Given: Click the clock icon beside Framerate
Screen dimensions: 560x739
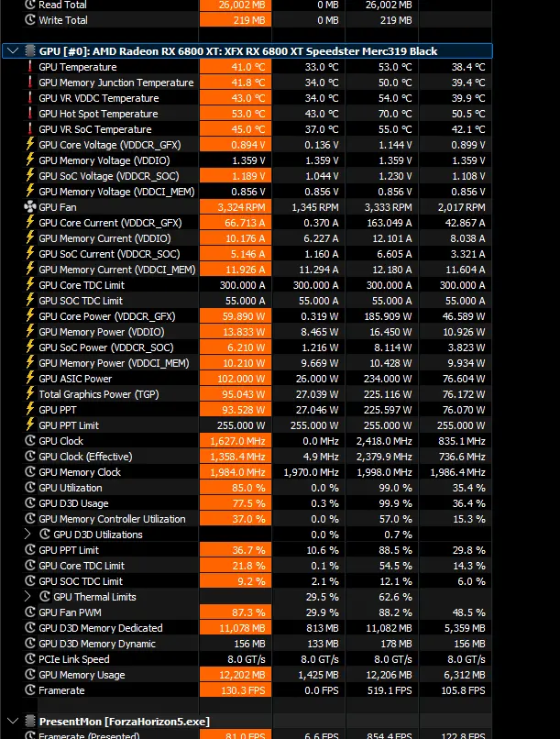Looking at the screenshot, I should 30,689.
